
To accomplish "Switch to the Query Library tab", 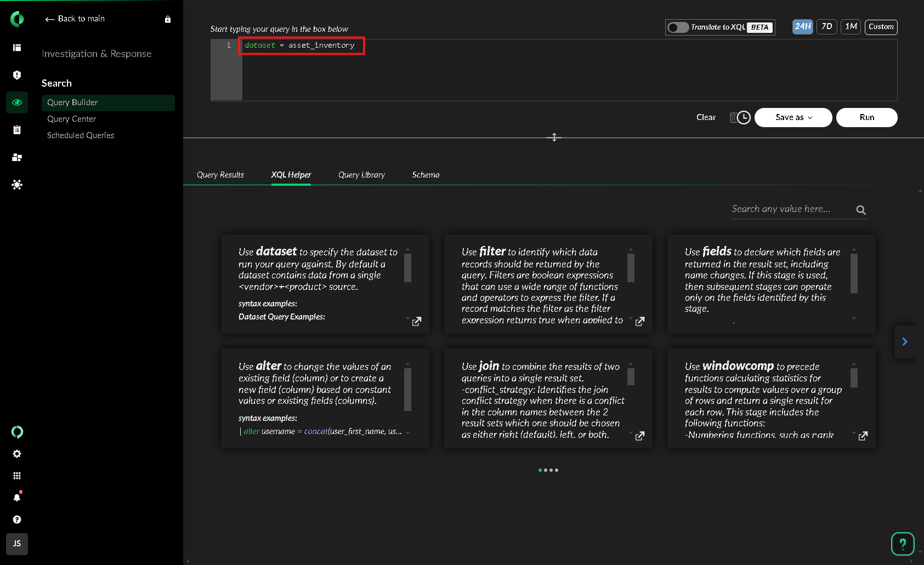I will [x=361, y=175].
